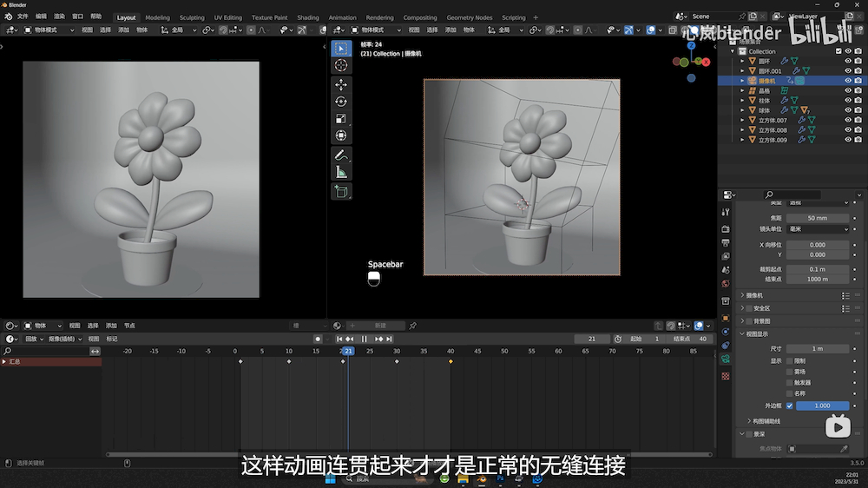Pause animation playback
The image size is (868, 488).
click(364, 339)
